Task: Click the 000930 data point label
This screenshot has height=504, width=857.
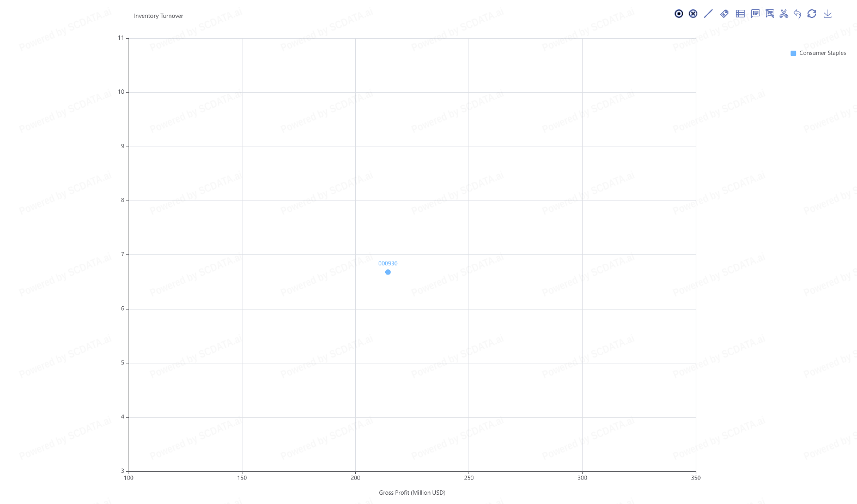Action: click(x=388, y=264)
